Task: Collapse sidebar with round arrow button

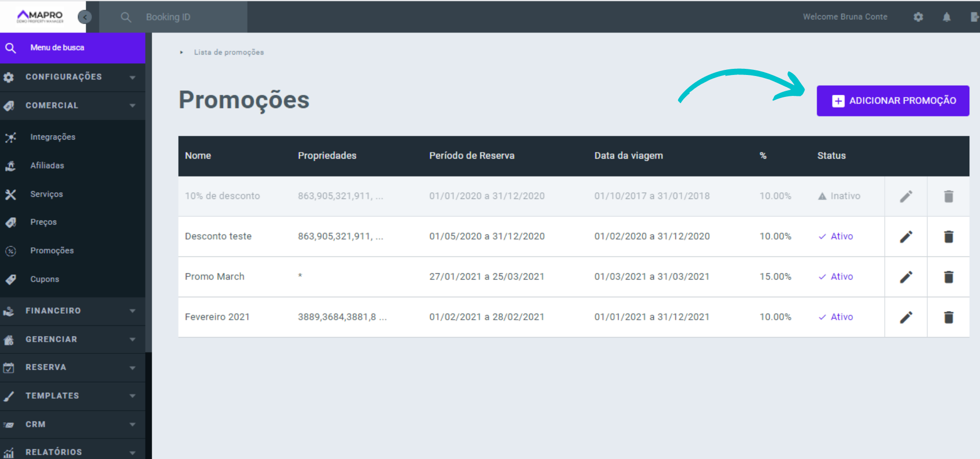Action: point(85,17)
